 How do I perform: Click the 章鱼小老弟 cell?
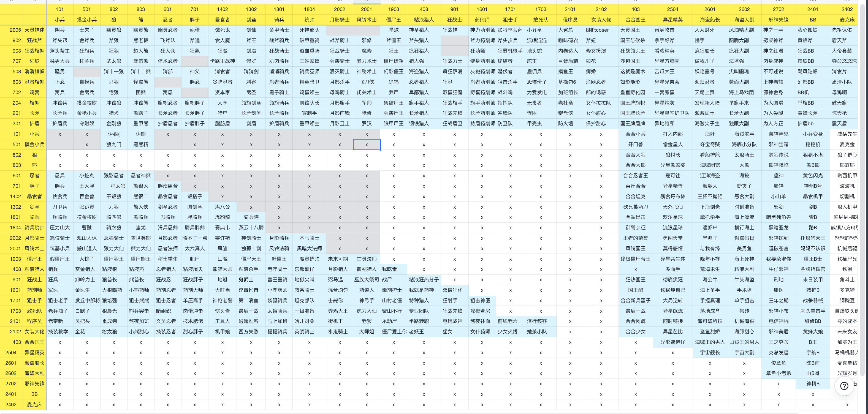click(779, 373)
